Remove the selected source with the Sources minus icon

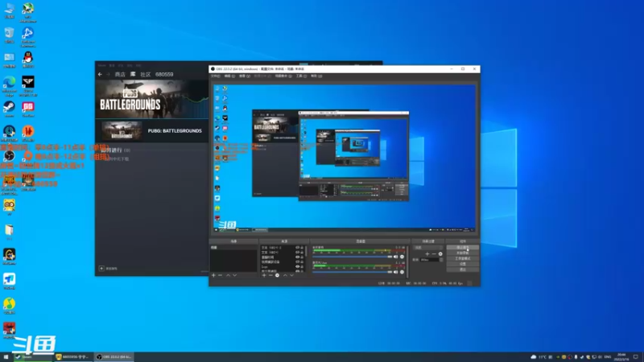click(x=270, y=275)
